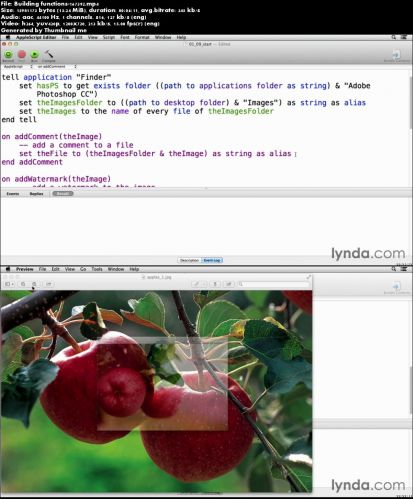Click the green Run button in AppleScript Editor

point(34,55)
